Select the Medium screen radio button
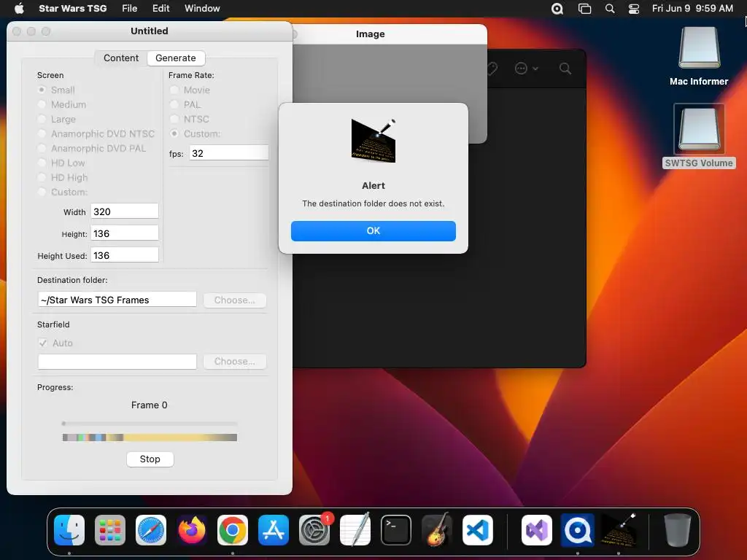747x560 pixels. click(x=42, y=104)
